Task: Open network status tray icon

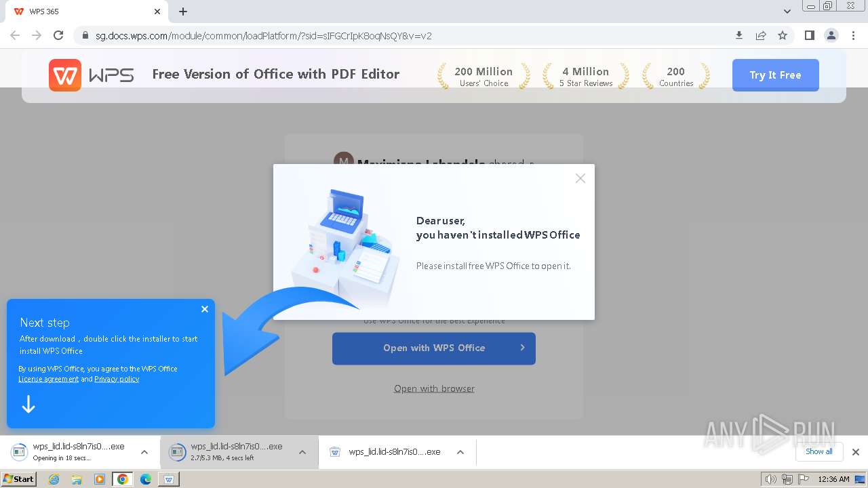Action: tap(787, 479)
